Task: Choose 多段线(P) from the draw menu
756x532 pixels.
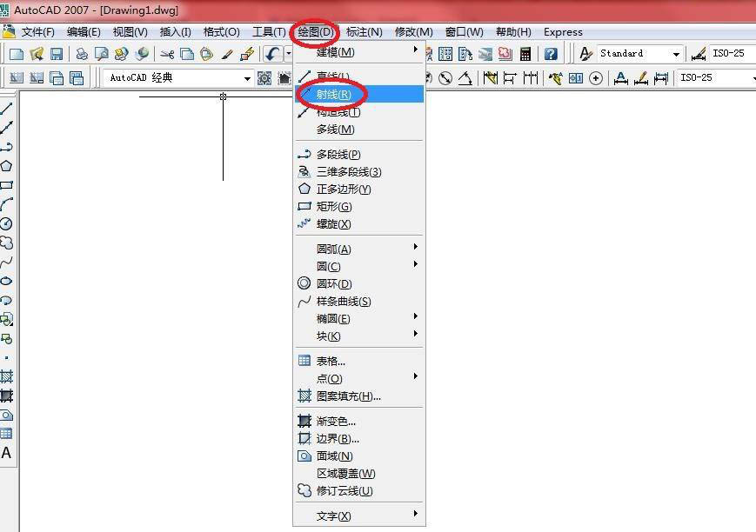Action: tap(359, 155)
